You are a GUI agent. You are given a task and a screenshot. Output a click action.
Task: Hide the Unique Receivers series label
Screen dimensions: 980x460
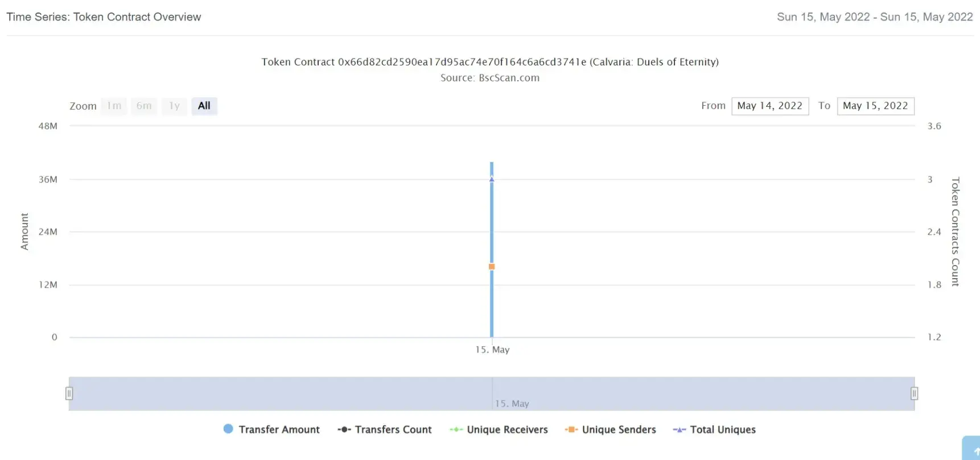[507, 430]
